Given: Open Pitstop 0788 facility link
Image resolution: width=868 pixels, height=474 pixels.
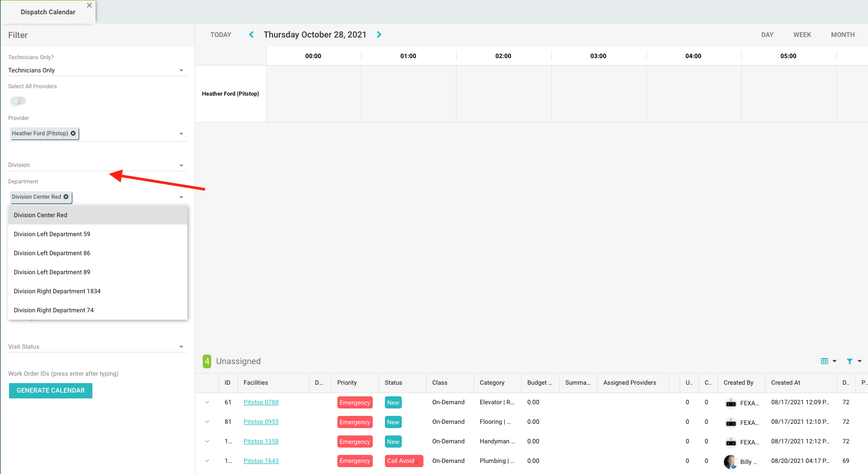Looking at the screenshot, I should [261, 403].
